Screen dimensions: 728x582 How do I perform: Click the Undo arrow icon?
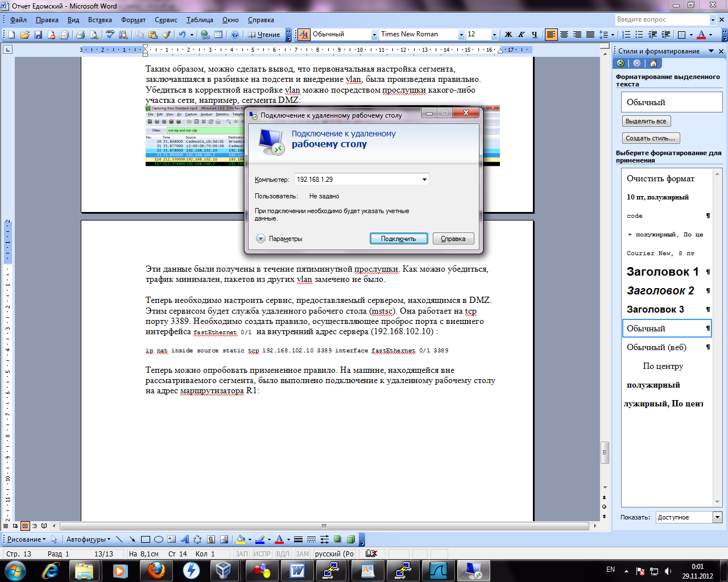(x=182, y=35)
